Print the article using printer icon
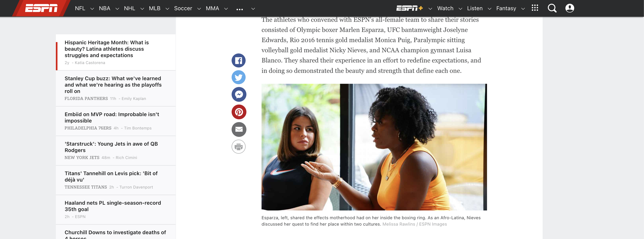Viewport: 644px width, 239px height. coord(239,147)
